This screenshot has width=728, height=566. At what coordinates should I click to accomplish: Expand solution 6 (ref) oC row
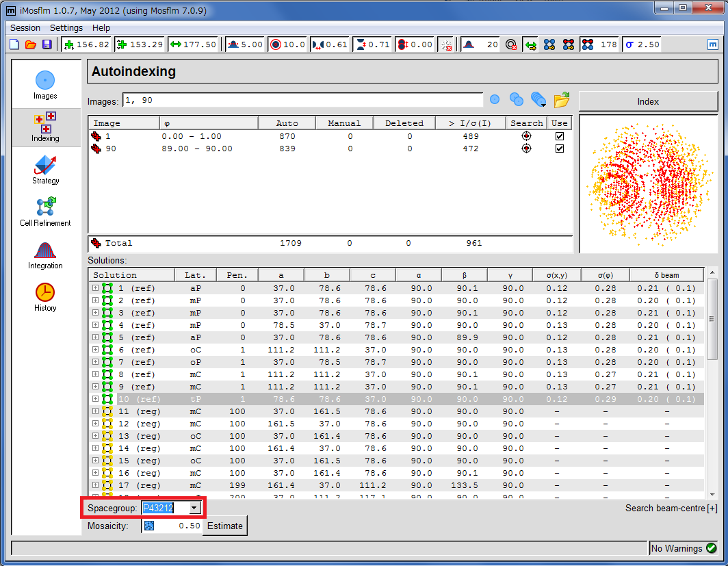(x=95, y=350)
